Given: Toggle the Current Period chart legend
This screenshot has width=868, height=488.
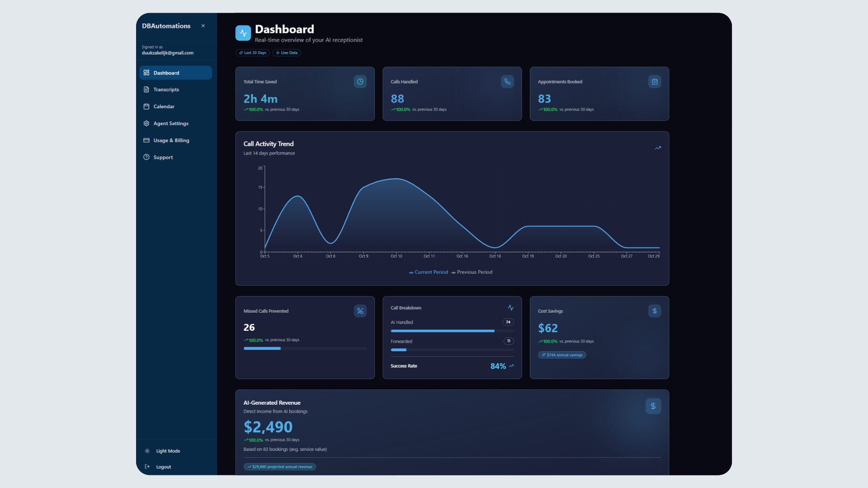Looking at the screenshot, I should (x=428, y=272).
